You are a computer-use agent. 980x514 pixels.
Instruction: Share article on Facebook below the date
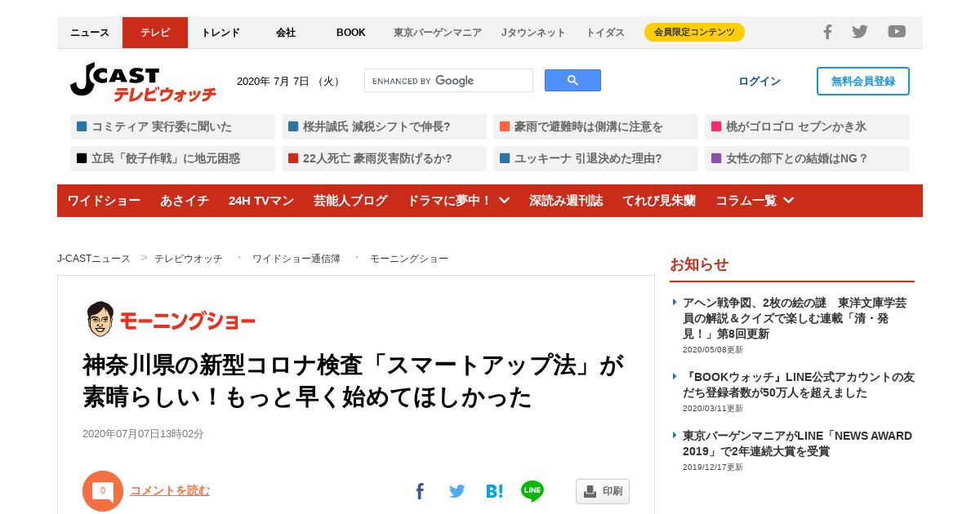(420, 491)
